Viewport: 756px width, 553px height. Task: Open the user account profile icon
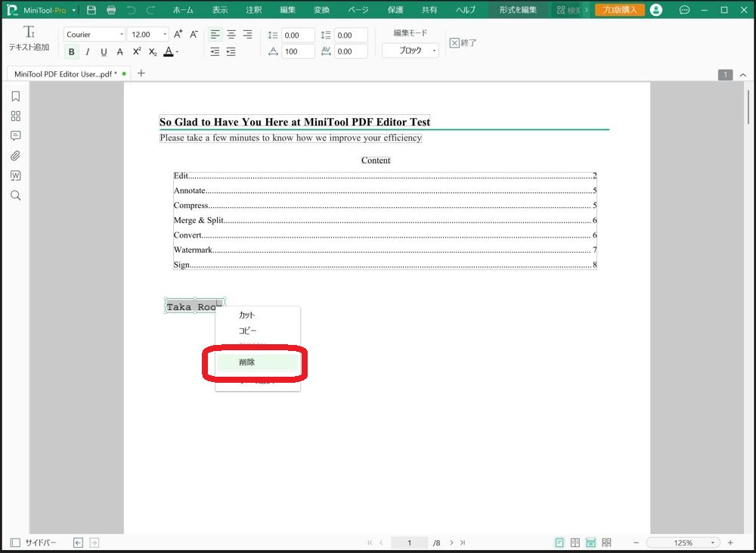(x=655, y=10)
